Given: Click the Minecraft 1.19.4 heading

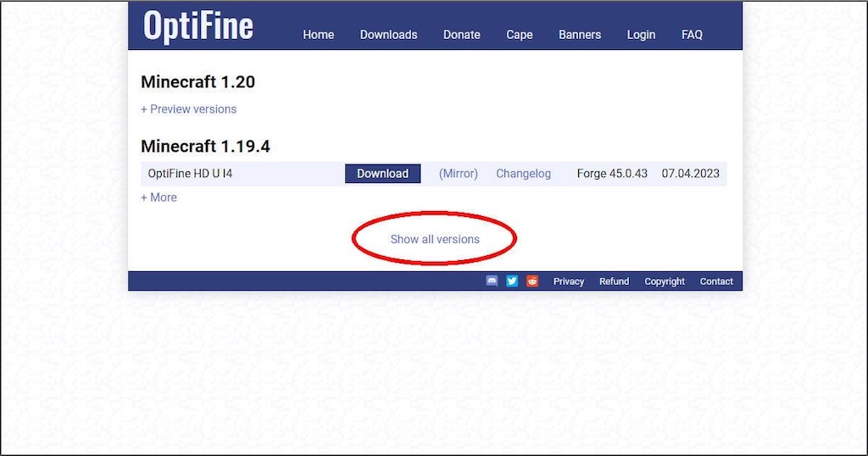Looking at the screenshot, I should pyautogui.click(x=205, y=146).
